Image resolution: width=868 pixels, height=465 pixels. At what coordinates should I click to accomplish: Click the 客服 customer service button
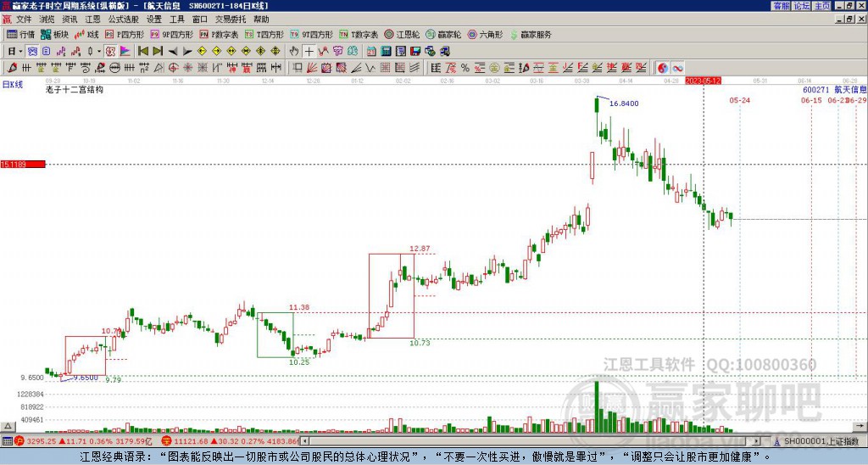(781, 6)
